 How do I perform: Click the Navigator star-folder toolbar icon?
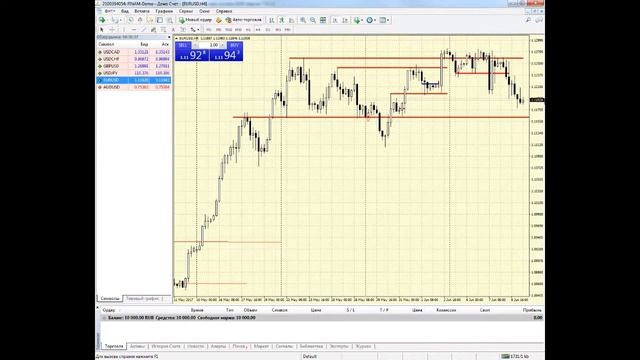point(150,20)
